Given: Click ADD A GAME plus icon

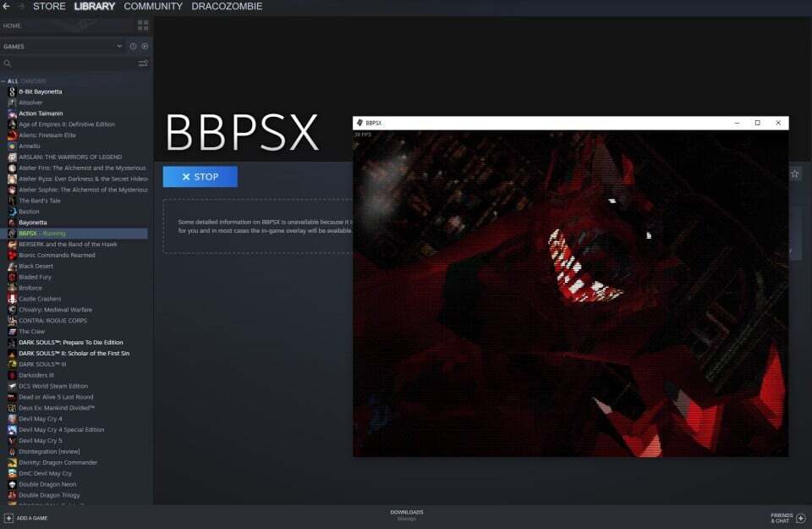Looking at the screenshot, I should pyautogui.click(x=8, y=518).
